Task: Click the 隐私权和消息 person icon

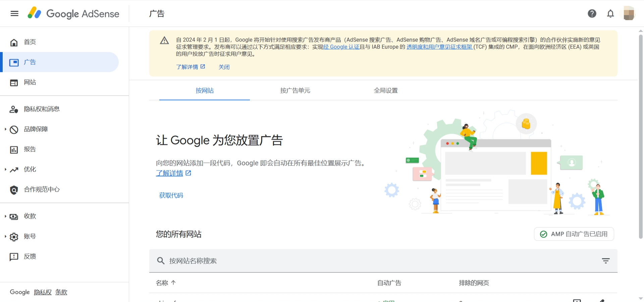Action: click(x=14, y=109)
